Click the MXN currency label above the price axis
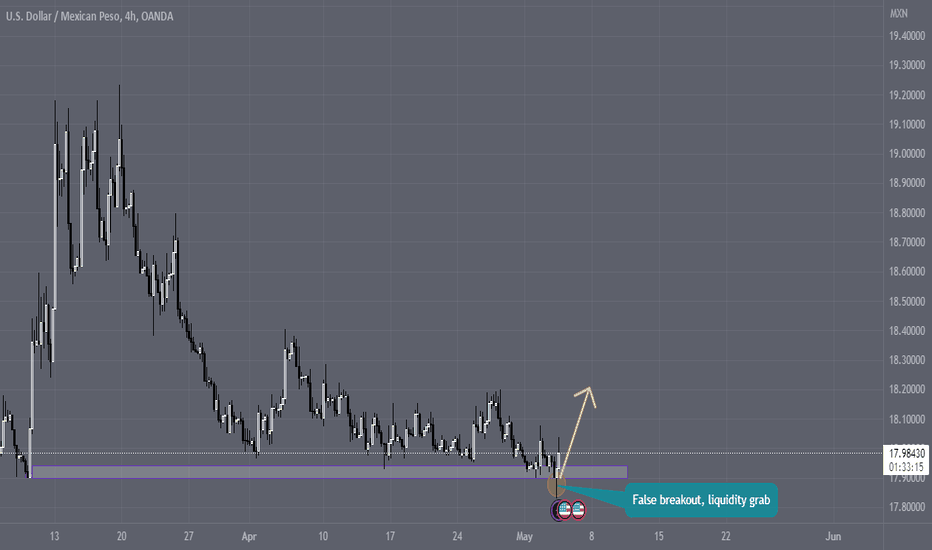The image size is (932, 550). click(x=898, y=13)
